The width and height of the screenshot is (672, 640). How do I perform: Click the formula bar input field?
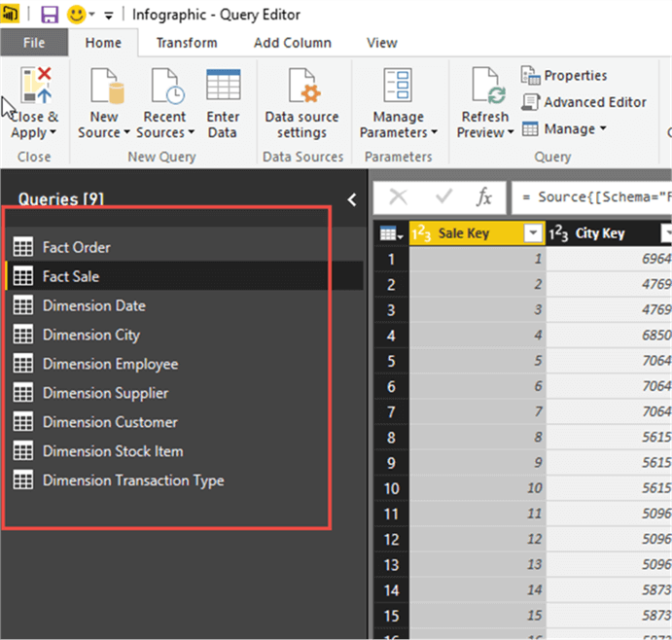pos(592,197)
